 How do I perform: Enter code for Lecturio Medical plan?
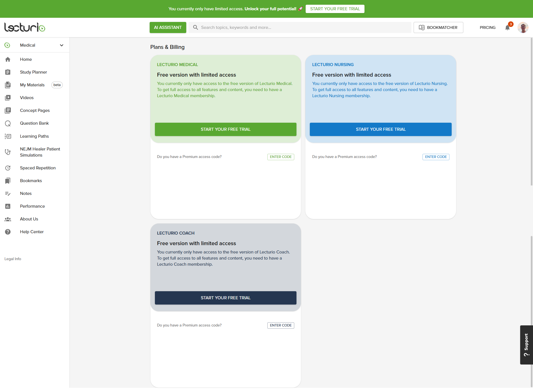[x=280, y=157]
